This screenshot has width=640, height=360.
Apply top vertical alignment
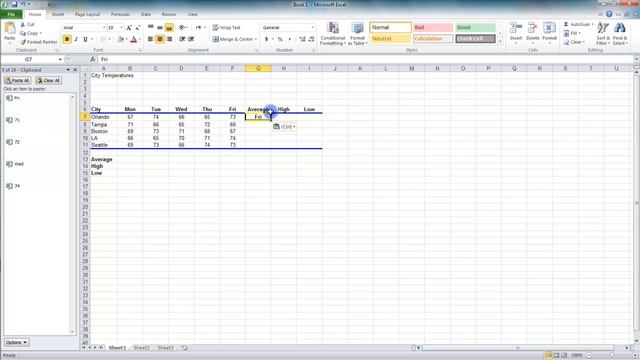(151, 27)
